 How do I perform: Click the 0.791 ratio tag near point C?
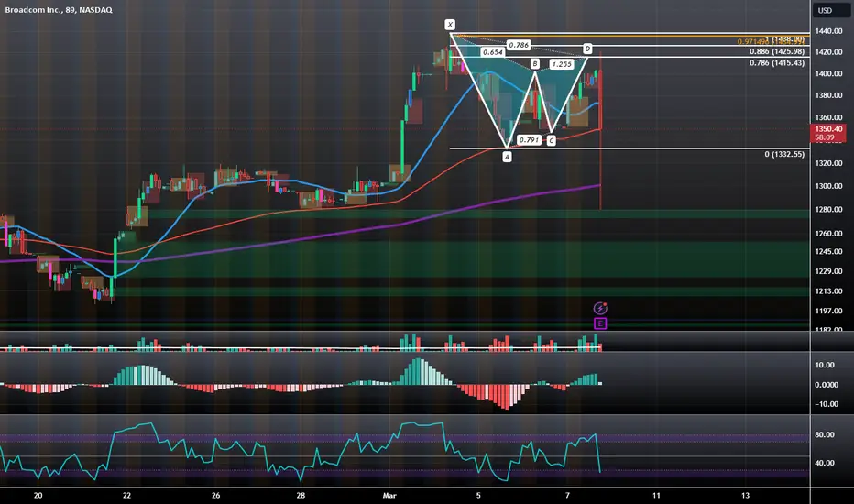pos(529,140)
